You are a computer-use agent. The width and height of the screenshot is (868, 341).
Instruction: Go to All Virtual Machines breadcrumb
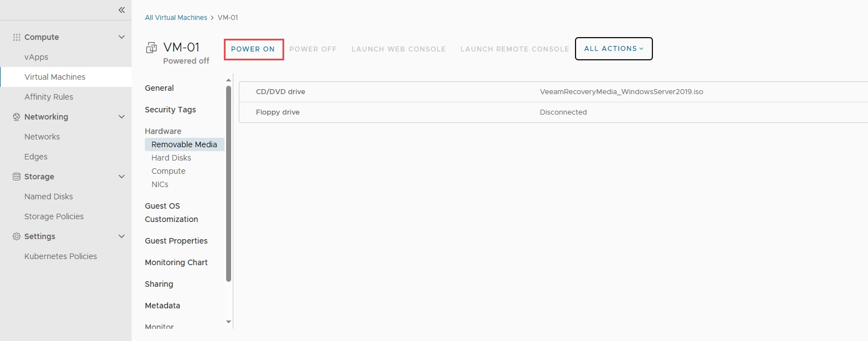(176, 18)
